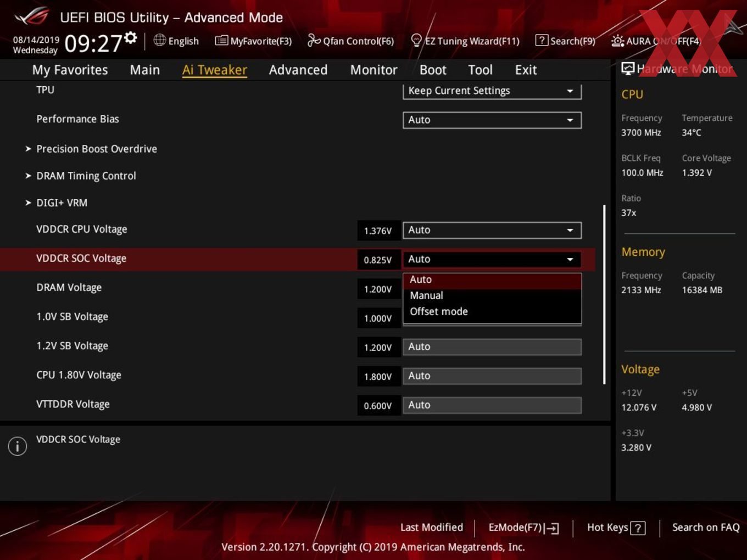Close the VDDCR SOC Voltage dropdown arrow
This screenshot has width=747, height=560.
[570, 259]
